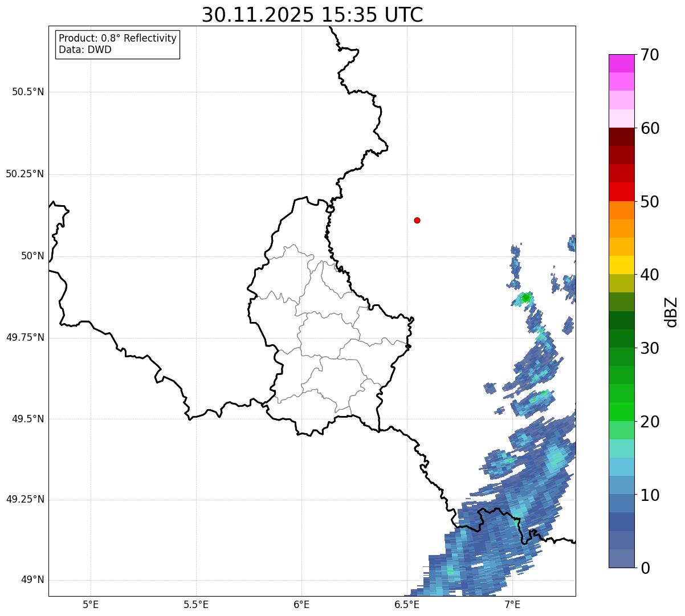The width and height of the screenshot is (685, 616).
Task: Click the grey-blue bottom colorbar segment at 0
Action: 621,558
